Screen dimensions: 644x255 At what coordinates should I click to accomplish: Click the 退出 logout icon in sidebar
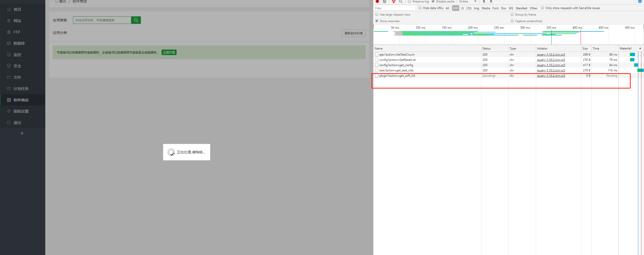[x=9, y=122]
